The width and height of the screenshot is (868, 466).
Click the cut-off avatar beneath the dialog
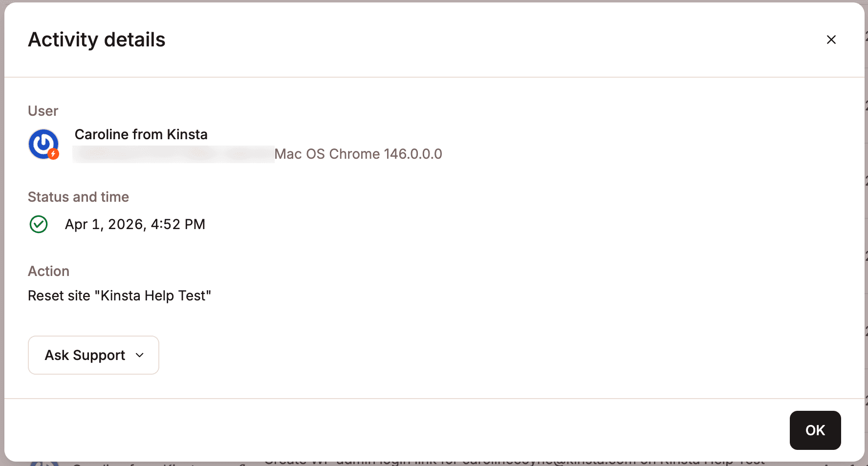(x=44, y=464)
